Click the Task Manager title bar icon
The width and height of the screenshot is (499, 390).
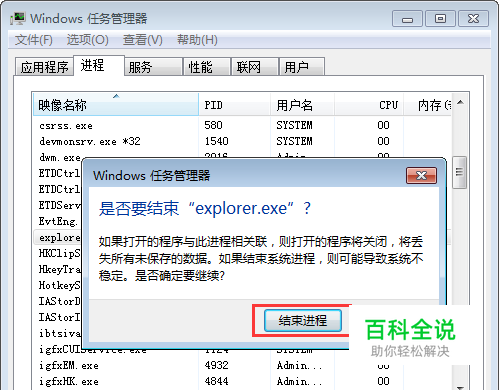pos(17,18)
